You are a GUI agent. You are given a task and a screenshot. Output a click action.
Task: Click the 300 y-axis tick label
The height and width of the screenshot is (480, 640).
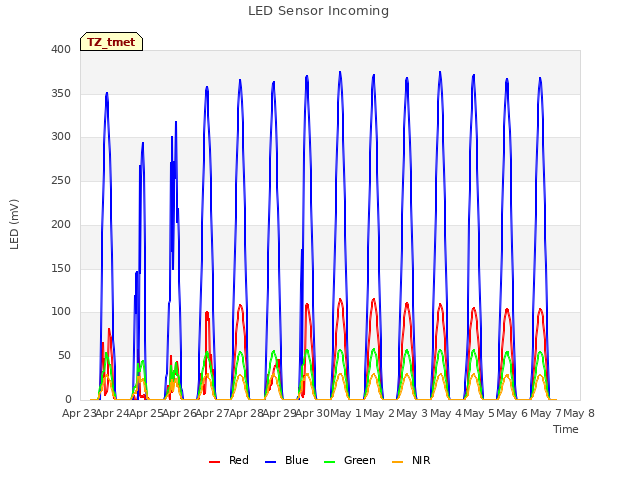pos(61,137)
